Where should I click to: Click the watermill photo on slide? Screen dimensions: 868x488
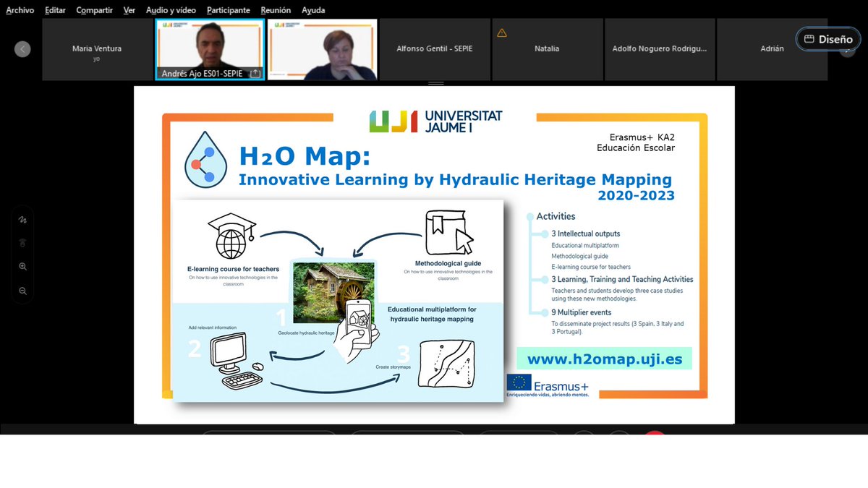[333, 292]
